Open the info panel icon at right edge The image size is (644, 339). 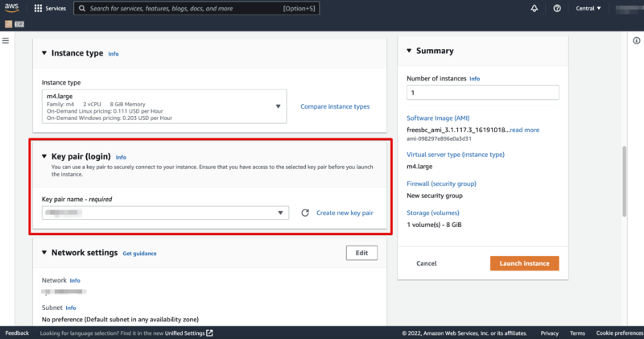(637, 41)
